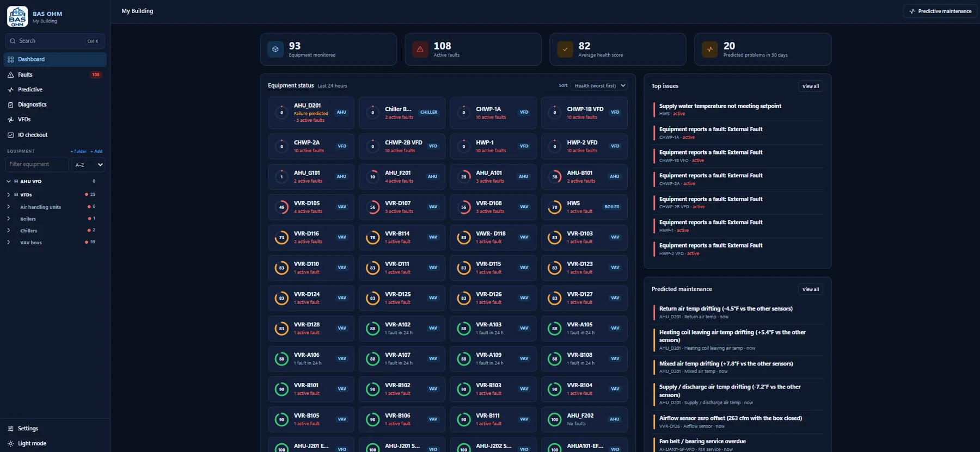The height and width of the screenshot is (452, 980).
Task: Expand the Chillers group
Action: pos(9,231)
